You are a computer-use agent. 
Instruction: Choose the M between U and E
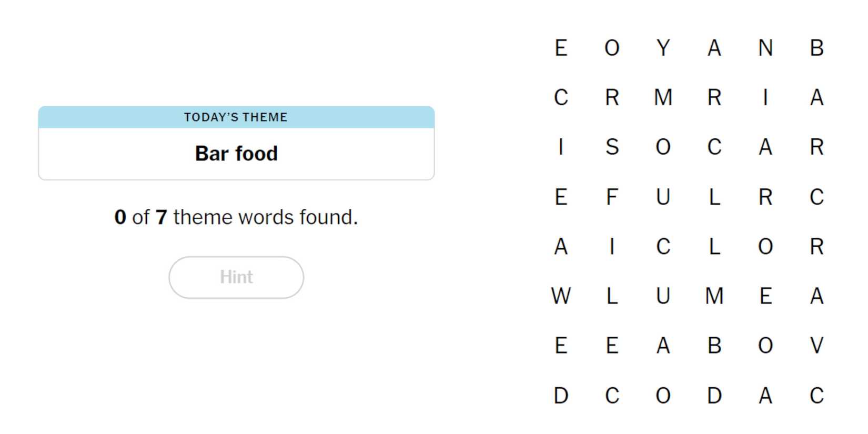(x=714, y=296)
